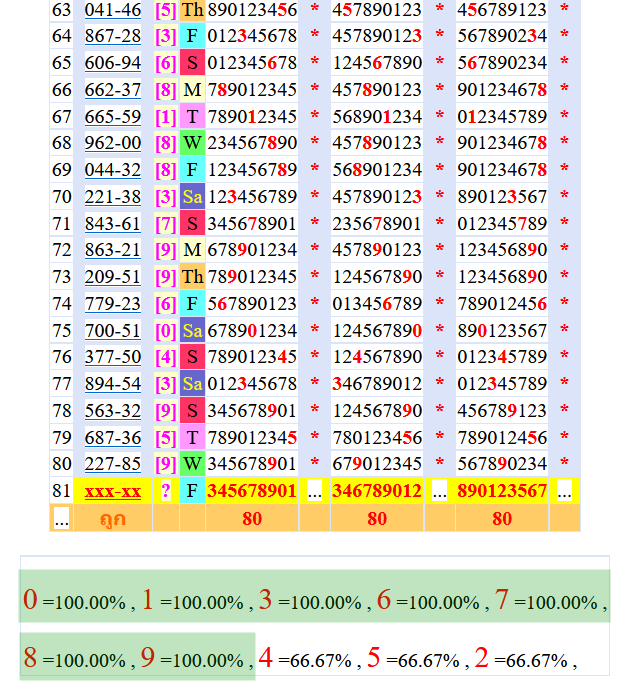Click the orange Th day cell in row 73
The height and width of the screenshot is (694, 623).
coord(192,276)
